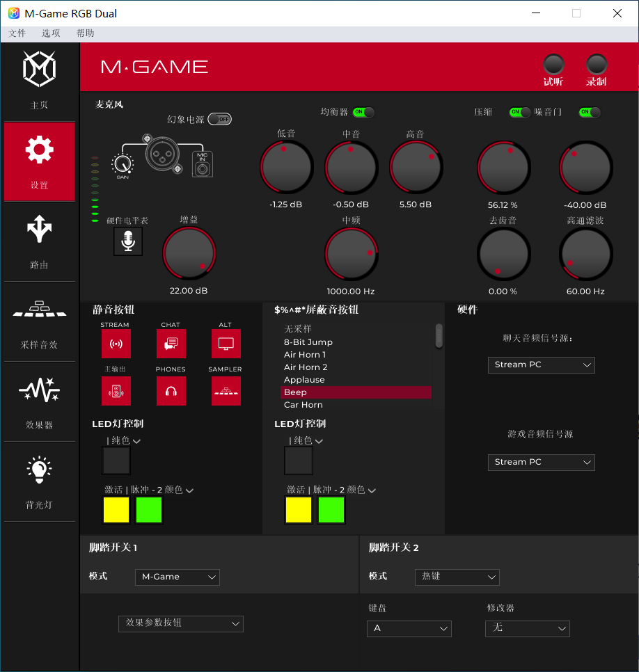The height and width of the screenshot is (672, 639).
Task: Pick the yellow swatch under 屏蔽音按钮 LED
Action: click(299, 510)
